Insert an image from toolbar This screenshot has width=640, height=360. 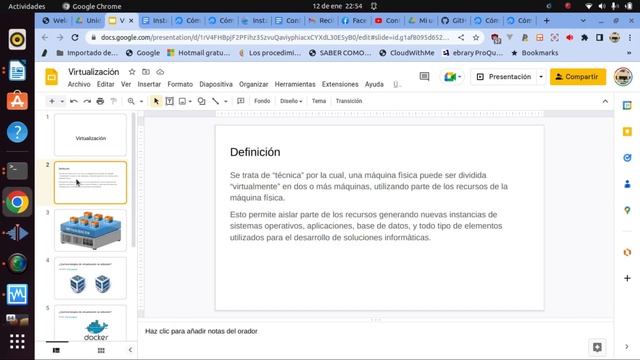[x=182, y=101]
